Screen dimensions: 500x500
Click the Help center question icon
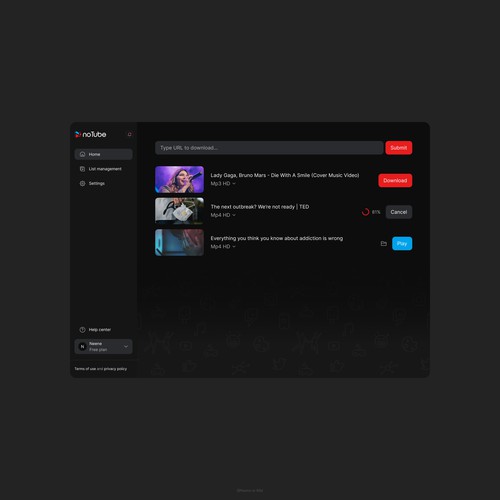(82, 330)
